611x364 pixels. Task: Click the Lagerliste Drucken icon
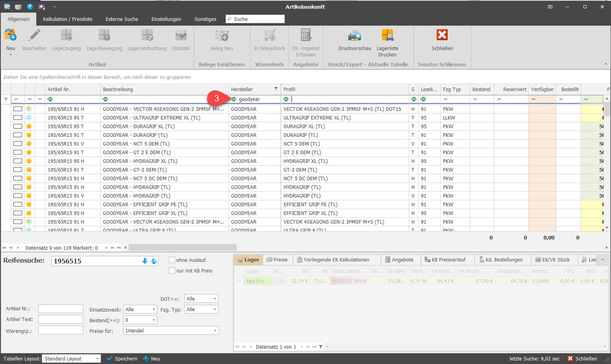click(x=387, y=35)
